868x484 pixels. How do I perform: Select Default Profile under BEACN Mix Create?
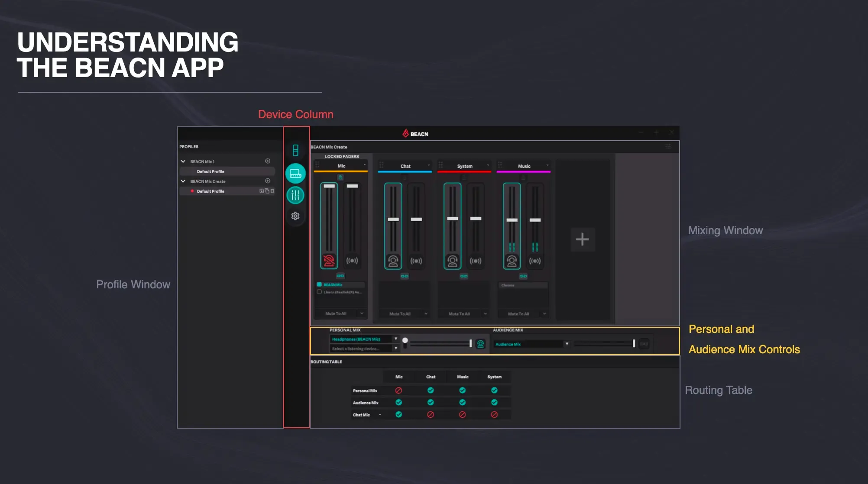(x=211, y=191)
